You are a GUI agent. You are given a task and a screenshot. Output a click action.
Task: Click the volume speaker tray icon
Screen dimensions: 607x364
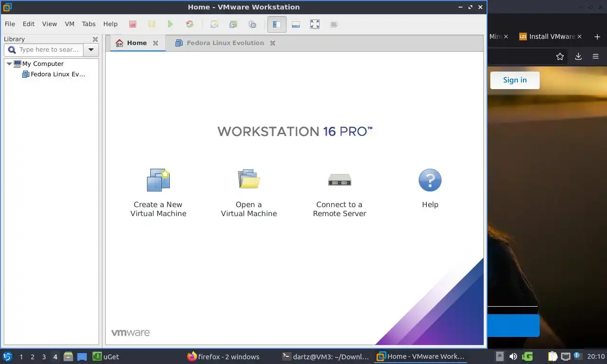click(x=513, y=356)
